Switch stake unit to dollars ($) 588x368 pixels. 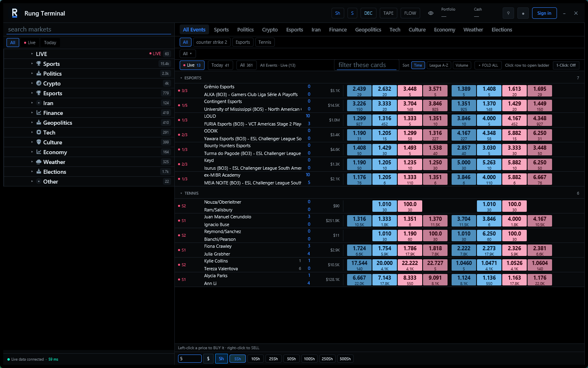coord(208,359)
